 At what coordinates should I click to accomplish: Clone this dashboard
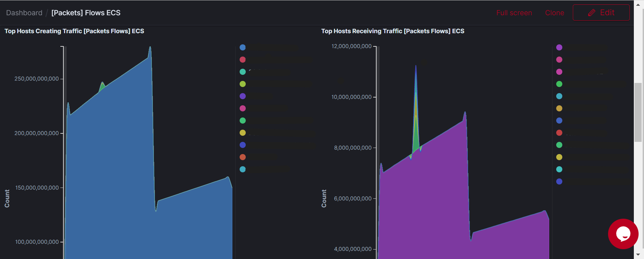click(555, 13)
